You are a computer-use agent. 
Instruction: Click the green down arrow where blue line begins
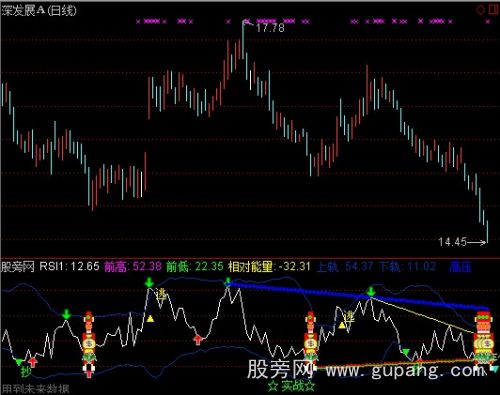228,282
